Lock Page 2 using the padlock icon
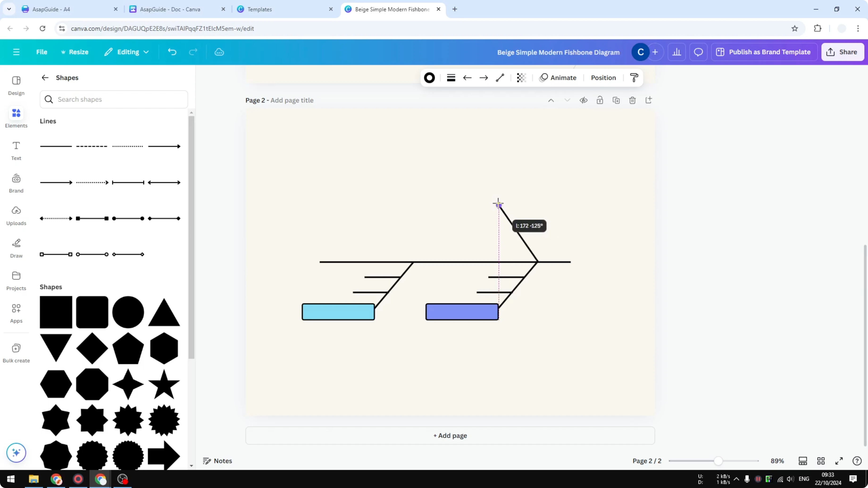The width and height of the screenshot is (868, 488). pos(600,100)
